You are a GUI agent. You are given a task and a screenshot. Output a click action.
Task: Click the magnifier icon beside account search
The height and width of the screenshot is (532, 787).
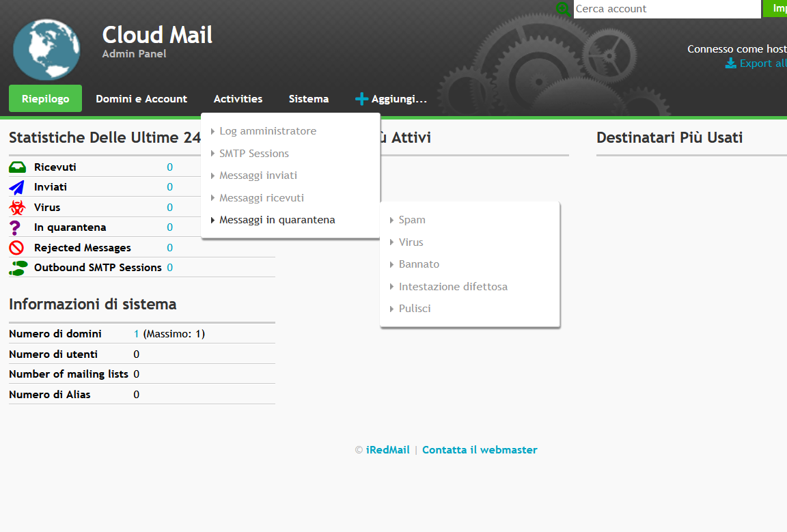[x=564, y=9]
